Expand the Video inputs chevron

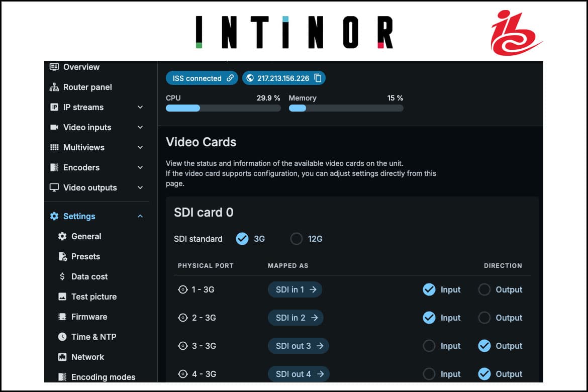[x=140, y=127]
